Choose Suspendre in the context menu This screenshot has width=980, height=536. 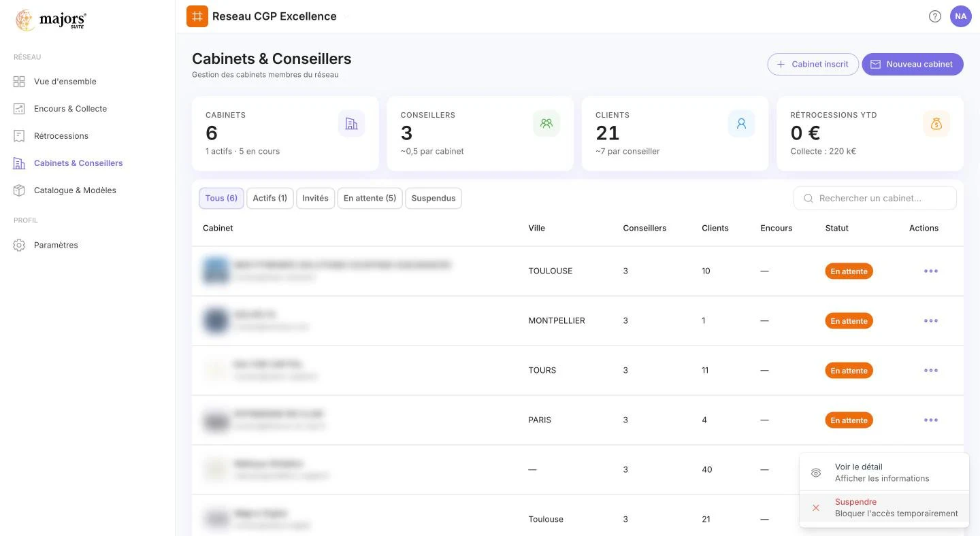884,507
